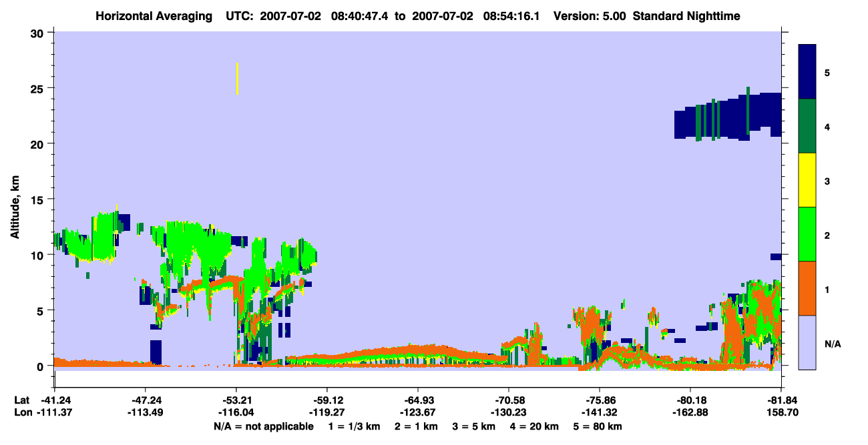Click longitude value -162.88
The width and height of the screenshot is (868, 445).
(x=690, y=412)
